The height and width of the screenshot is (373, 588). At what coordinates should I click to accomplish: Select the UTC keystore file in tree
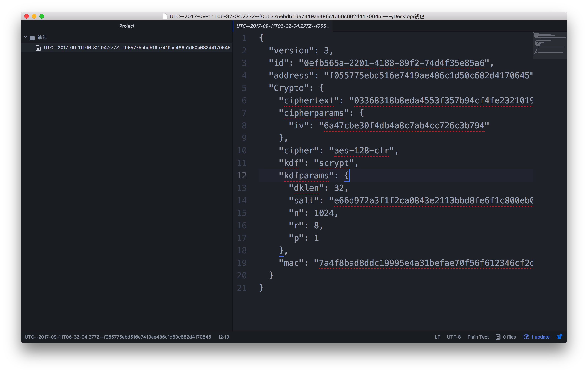coord(137,48)
